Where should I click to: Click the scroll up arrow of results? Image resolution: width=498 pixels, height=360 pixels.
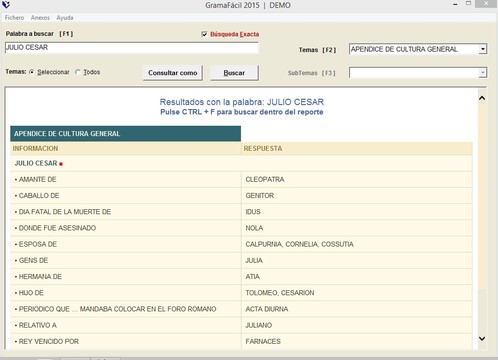pyautogui.click(x=482, y=98)
